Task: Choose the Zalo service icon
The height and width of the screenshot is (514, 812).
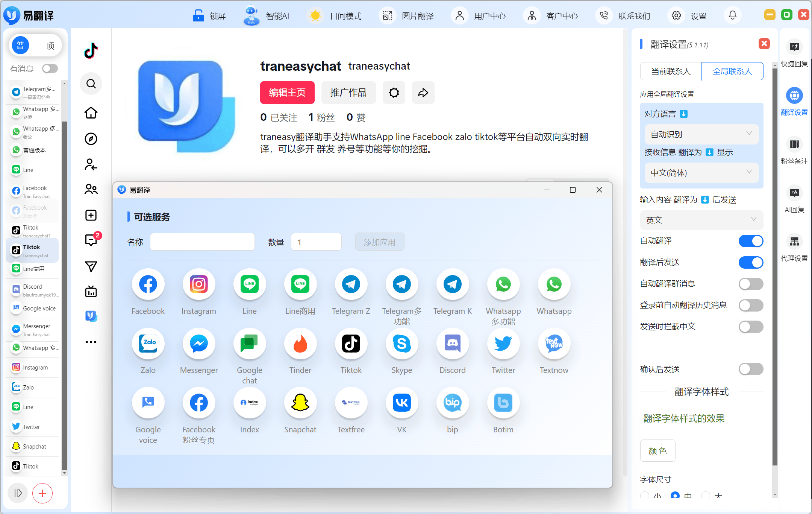Action: (148, 343)
